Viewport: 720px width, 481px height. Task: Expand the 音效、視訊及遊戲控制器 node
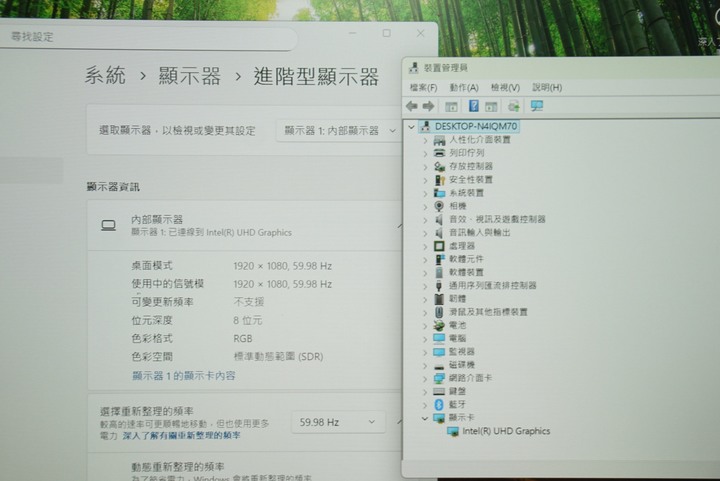(425, 220)
